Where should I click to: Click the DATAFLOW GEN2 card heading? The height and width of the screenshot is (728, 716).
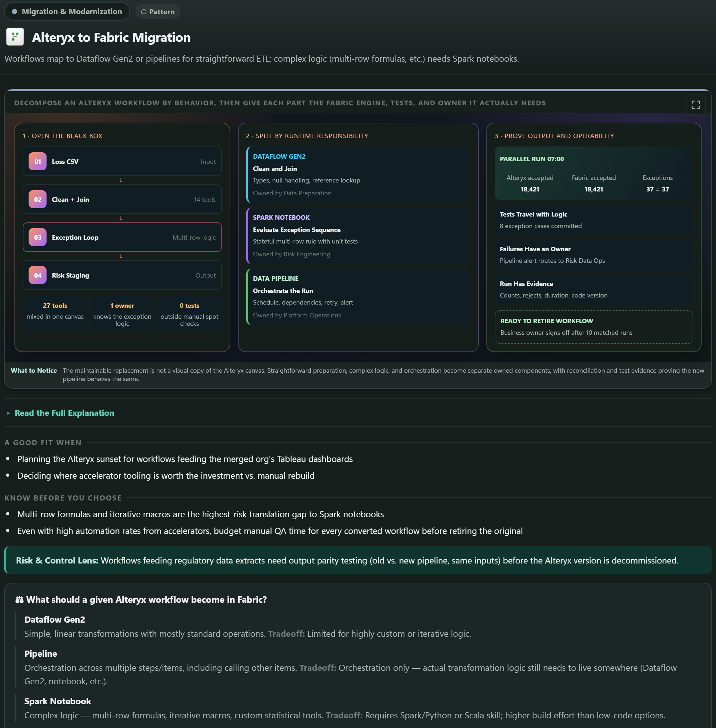pyautogui.click(x=279, y=156)
